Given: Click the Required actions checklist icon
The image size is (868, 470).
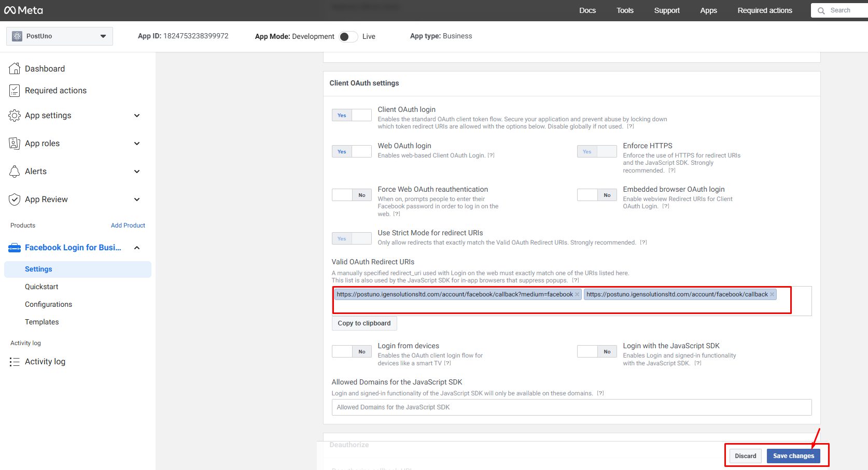Looking at the screenshot, I should [15, 91].
